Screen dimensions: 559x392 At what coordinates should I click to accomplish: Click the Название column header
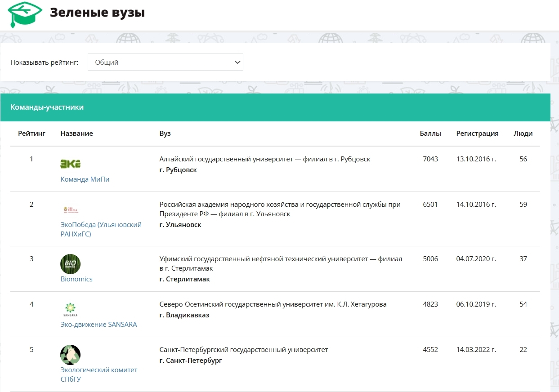[x=77, y=134]
